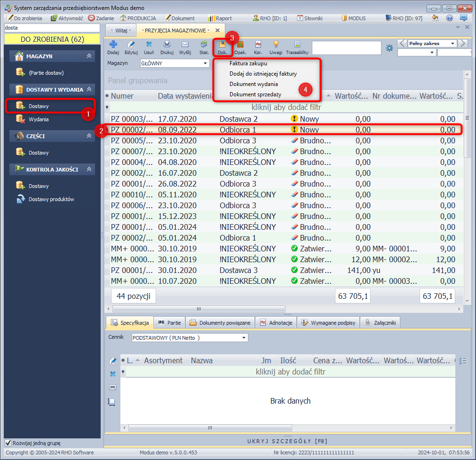Viewport: 476px width, 460px height.
Task: Click the Dodaj (add) toolbar icon
Action: point(113,45)
